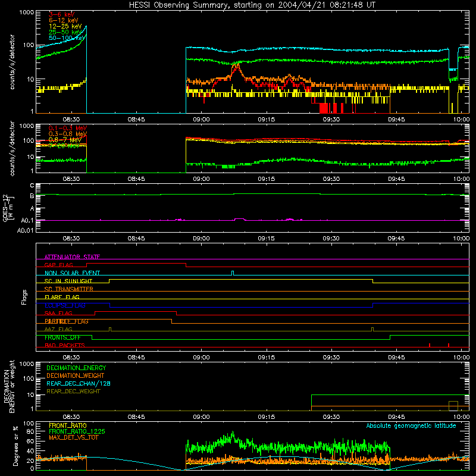Click the 09:30 tick under the decimation panel

[x=331, y=417]
